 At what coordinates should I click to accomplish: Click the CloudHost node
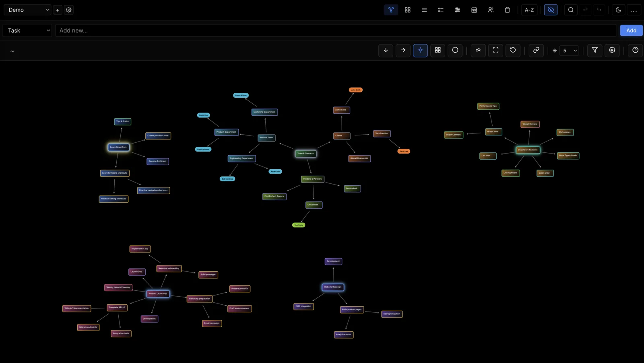[314, 205]
